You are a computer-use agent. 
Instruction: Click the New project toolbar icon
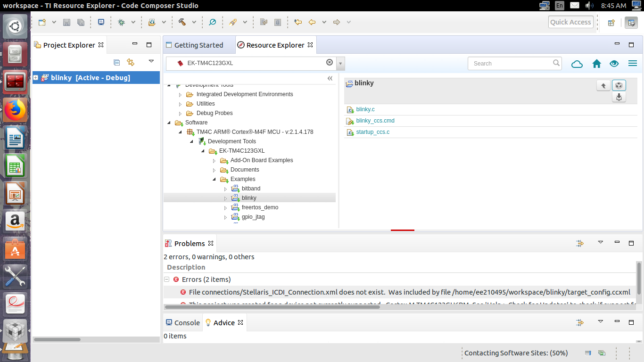(x=42, y=22)
